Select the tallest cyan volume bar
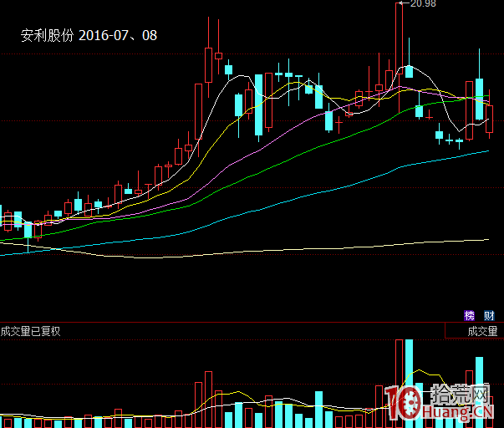 [x=409, y=384]
